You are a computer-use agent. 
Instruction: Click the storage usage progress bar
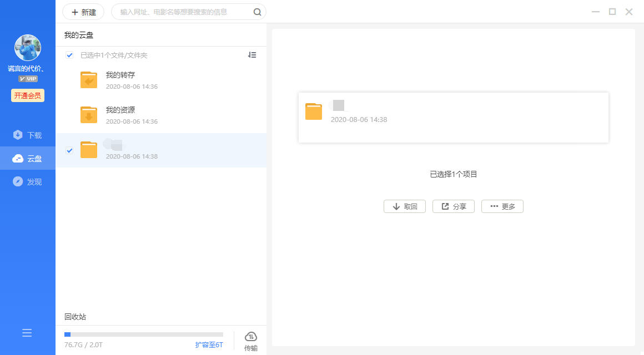[143, 334]
